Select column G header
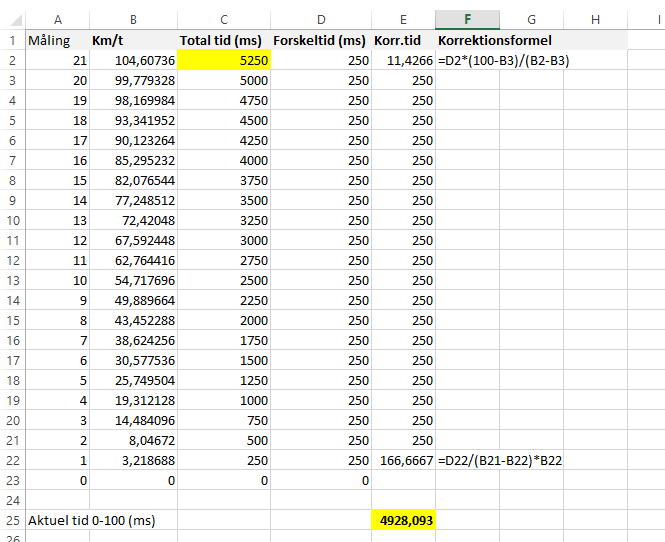The image size is (665, 542). (531, 20)
